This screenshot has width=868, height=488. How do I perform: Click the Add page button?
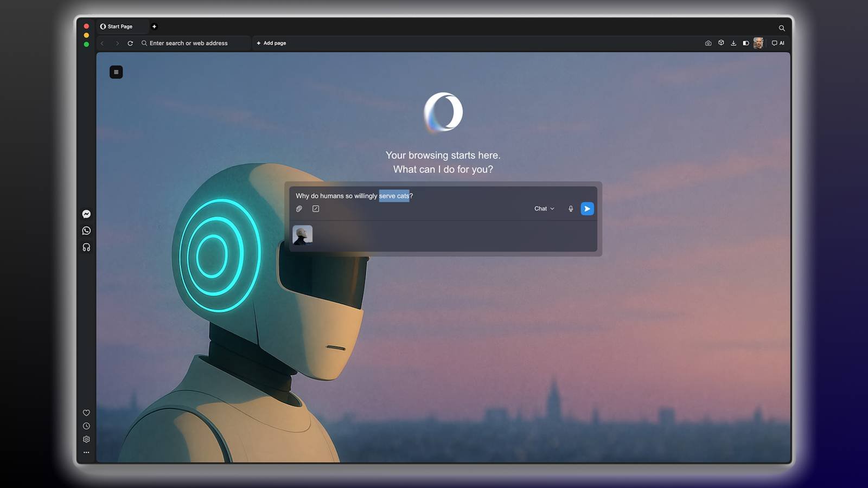coord(271,43)
